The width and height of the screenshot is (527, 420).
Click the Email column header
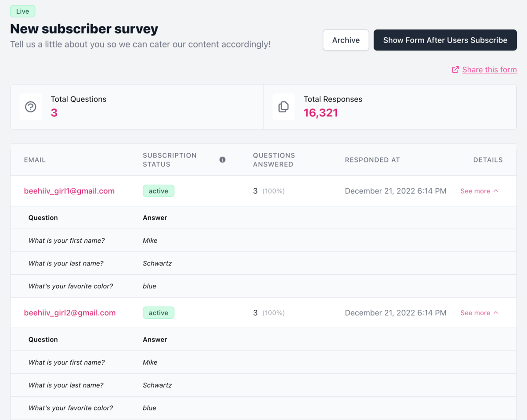coord(35,160)
